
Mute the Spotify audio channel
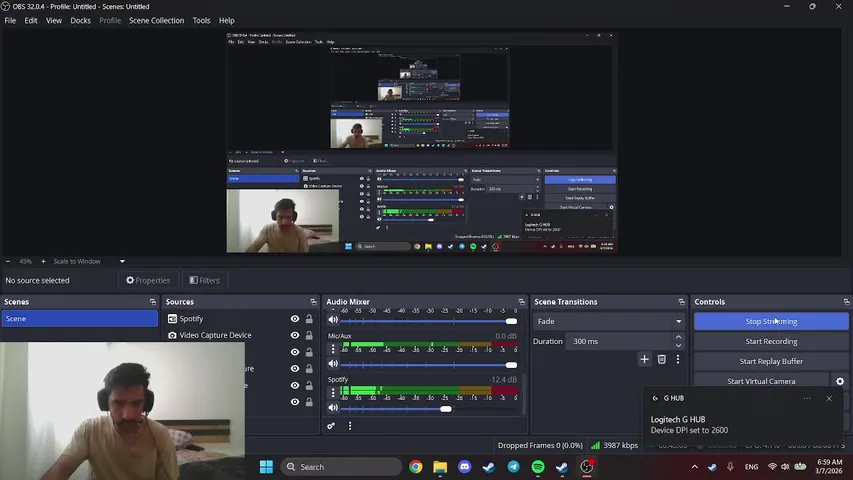(x=333, y=408)
